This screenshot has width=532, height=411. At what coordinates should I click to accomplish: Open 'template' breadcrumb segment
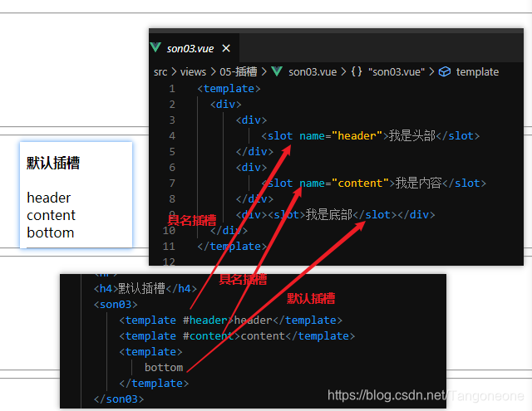477,72
